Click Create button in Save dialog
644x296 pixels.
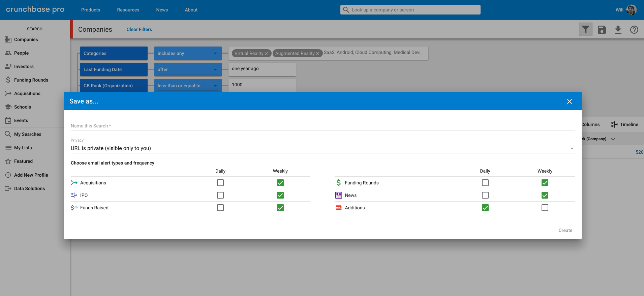click(565, 230)
